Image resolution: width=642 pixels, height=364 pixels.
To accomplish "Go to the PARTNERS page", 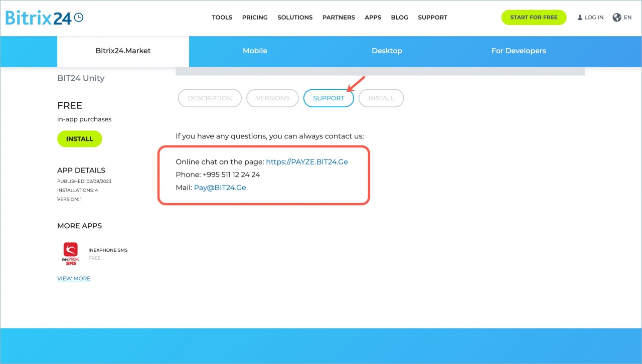I will tap(339, 18).
